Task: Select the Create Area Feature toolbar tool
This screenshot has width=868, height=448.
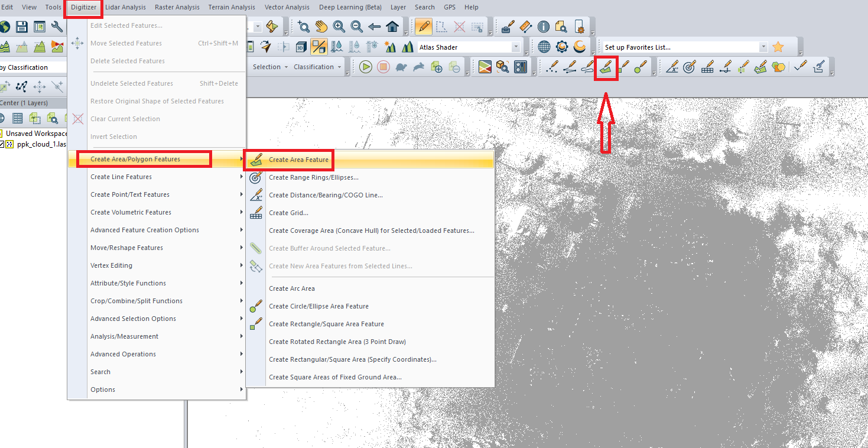Action: coord(606,67)
